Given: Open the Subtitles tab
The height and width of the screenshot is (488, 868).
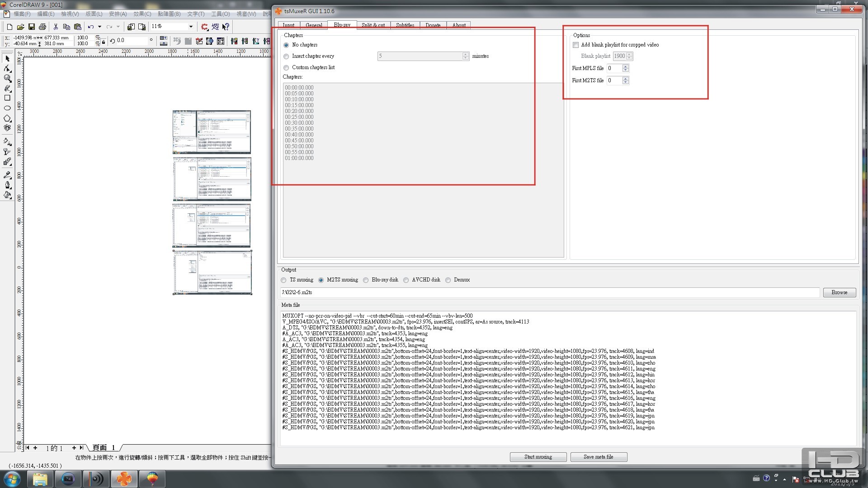Looking at the screenshot, I should pyautogui.click(x=405, y=25).
